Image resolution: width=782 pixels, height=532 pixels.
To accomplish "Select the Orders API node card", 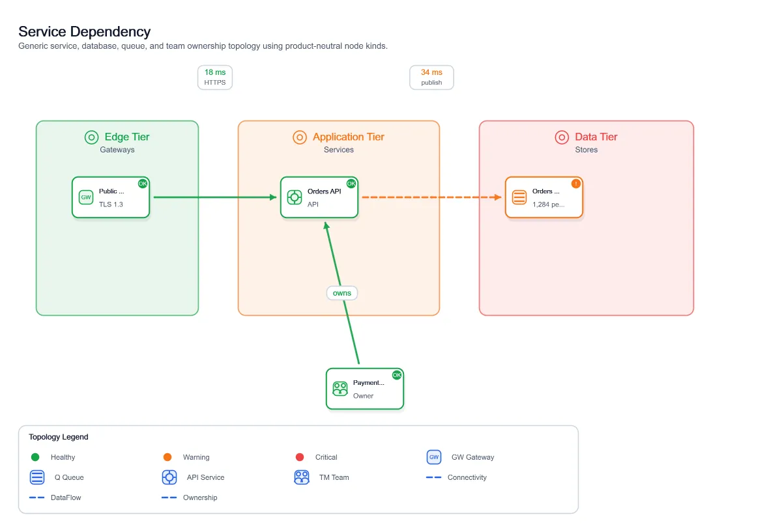I will (x=319, y=197).
